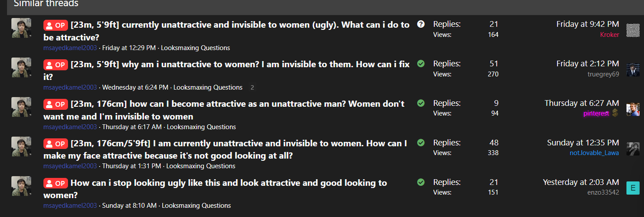The width and height of the screenshot is (644, 217).
Task: Click OP badge on 'How can i stop' thread
Action: pyautogui.click(x=56, y=183)
